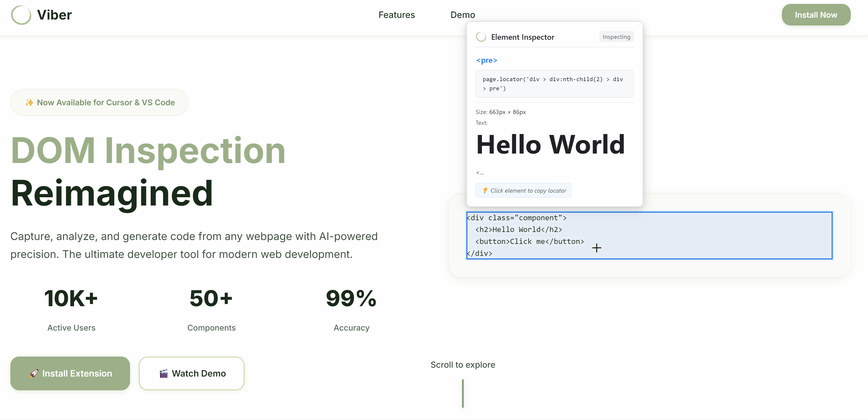Click the Now Available for Cursor & VS Code badge
868x420 pixels.
click(x=99, y=102)
